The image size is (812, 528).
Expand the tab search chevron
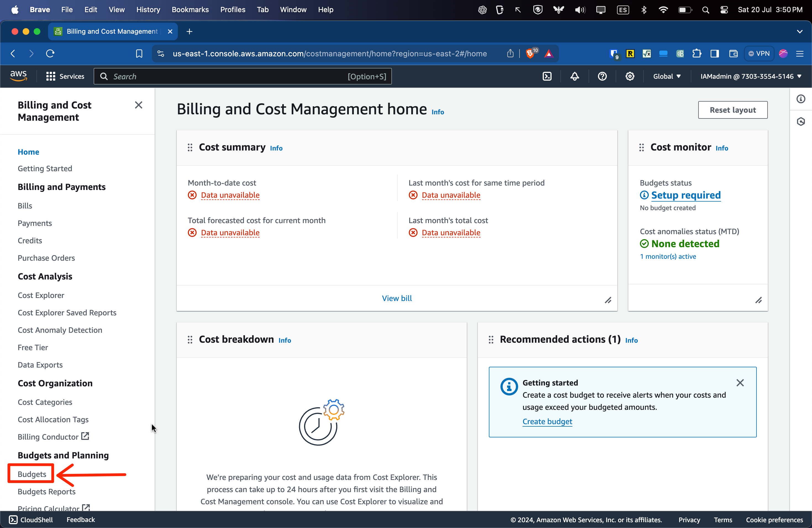click(799, 31)
